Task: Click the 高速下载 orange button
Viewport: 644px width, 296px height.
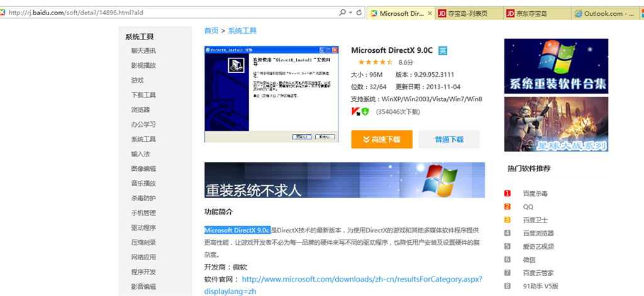Action: click(382, 140)
